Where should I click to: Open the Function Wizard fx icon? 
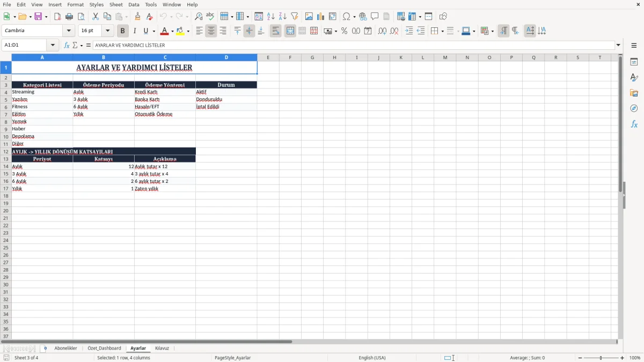(x=67, y=46)
